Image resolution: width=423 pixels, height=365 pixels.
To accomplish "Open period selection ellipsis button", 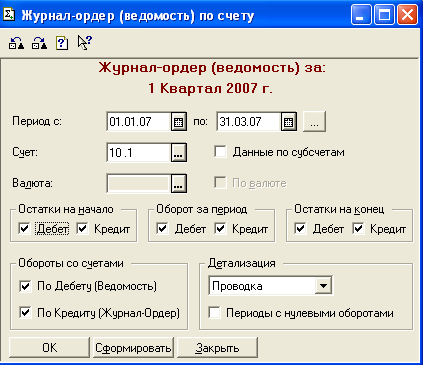I will pyautogui.click(x=314, y=122).
